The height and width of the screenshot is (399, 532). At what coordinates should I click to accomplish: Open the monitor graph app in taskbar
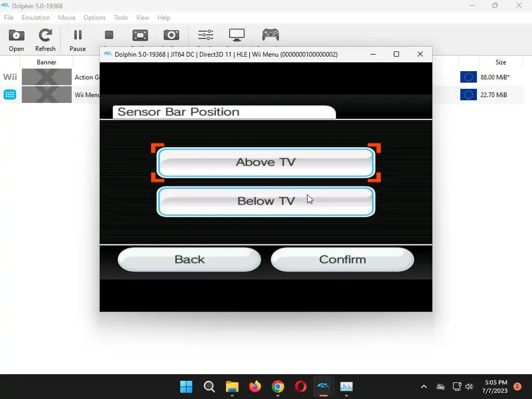click(x=347, y=387)
